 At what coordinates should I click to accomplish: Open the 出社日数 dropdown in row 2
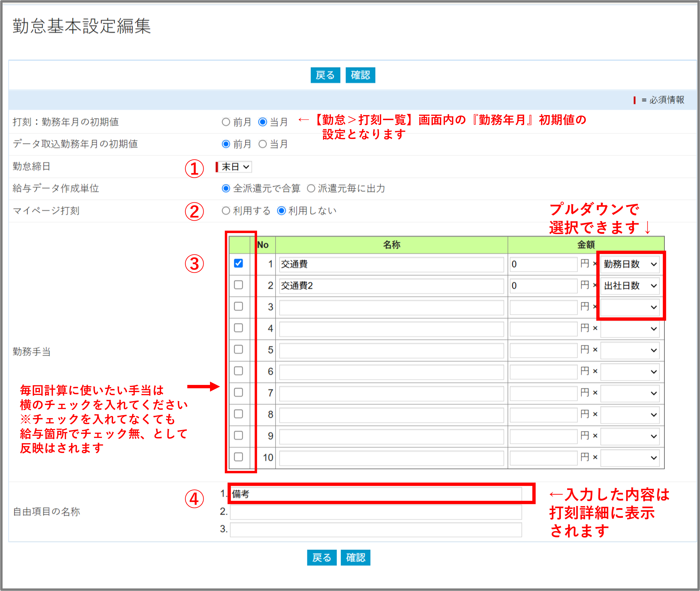pyautogui.click(x=630, y=285)
